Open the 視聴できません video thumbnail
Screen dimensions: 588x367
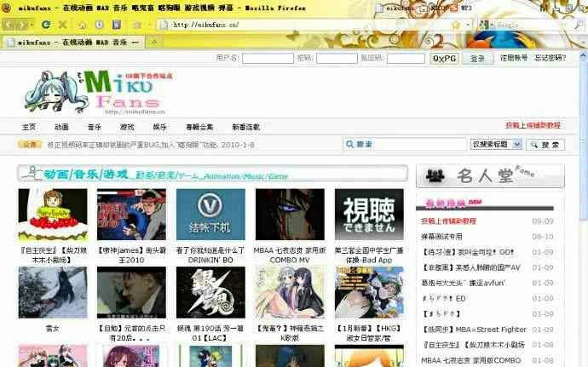coord(369,215)
